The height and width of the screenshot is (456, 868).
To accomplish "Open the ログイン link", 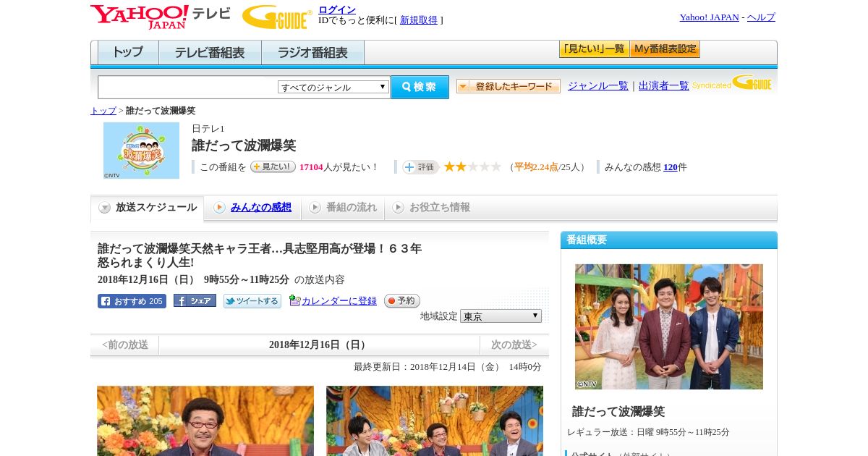I will [337, 9].
